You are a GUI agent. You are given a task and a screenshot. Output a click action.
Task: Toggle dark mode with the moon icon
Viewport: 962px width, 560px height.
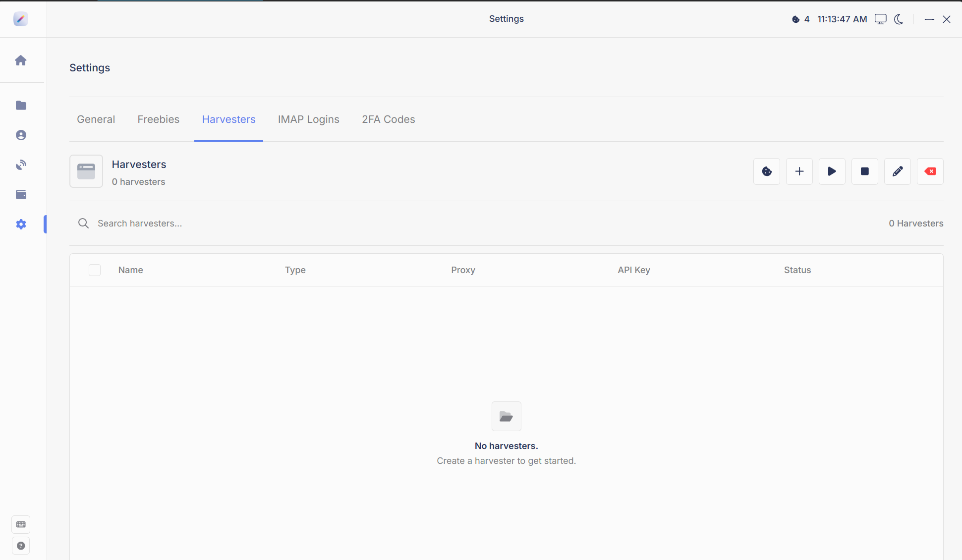(899, 19)
